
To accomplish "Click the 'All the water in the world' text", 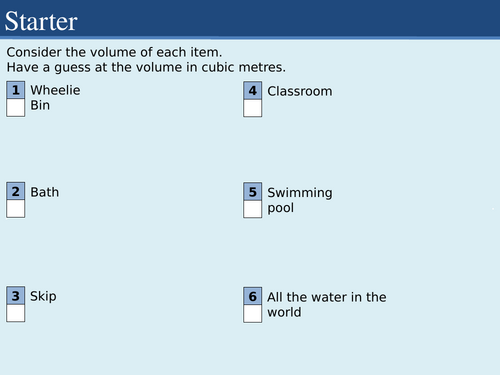I will click(x=327, y=304).
